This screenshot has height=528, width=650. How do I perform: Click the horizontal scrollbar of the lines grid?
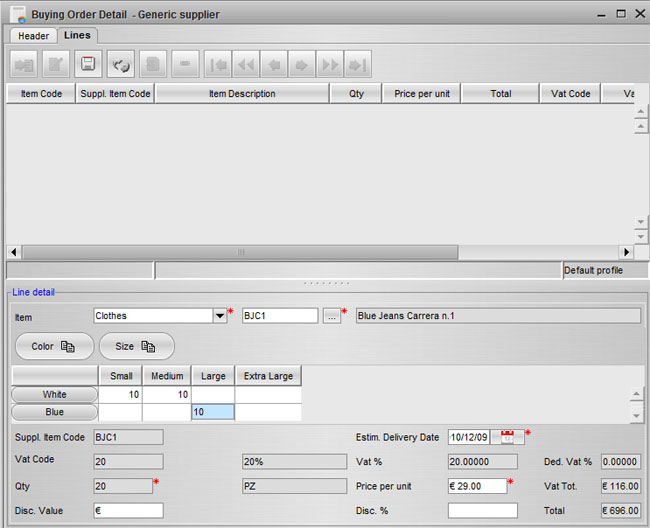(240, 252)
